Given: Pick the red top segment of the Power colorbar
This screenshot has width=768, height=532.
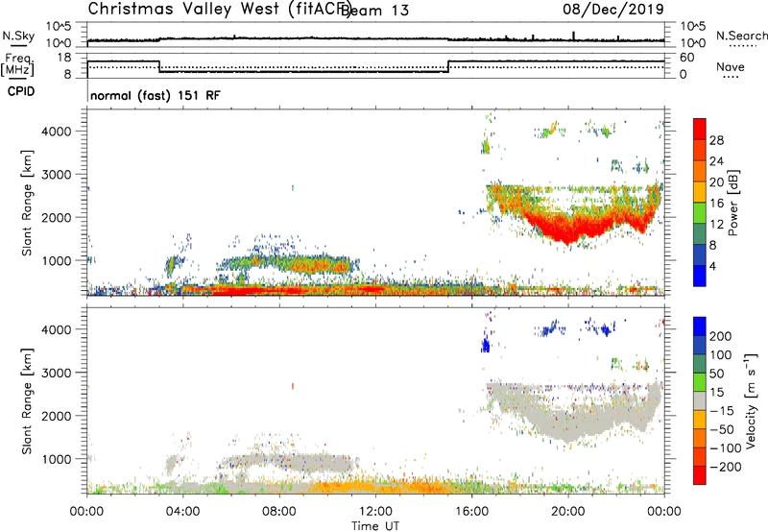Looking at the screenshot, I should pos(700,129).
